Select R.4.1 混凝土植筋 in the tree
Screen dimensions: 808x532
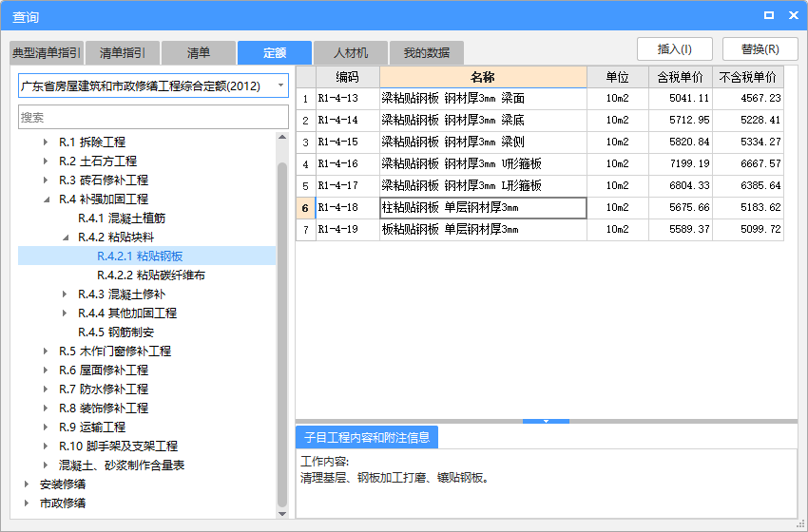pos(122,218)
